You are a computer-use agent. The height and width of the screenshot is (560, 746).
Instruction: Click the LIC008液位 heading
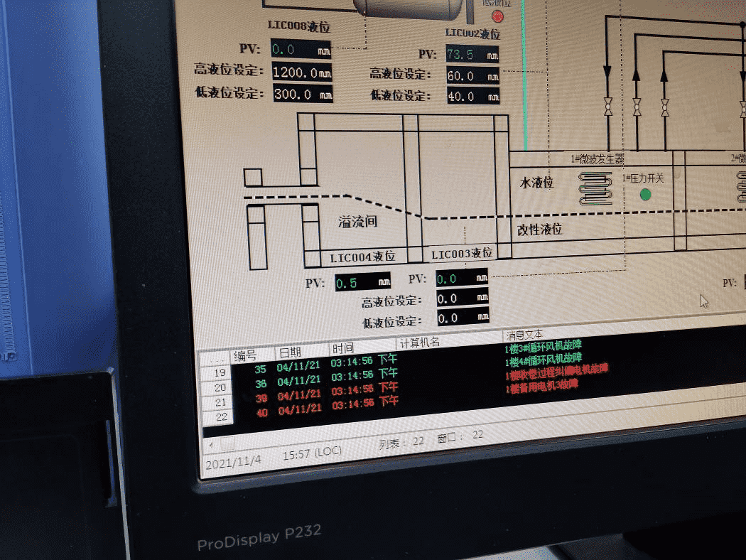(x=299, y=26)
